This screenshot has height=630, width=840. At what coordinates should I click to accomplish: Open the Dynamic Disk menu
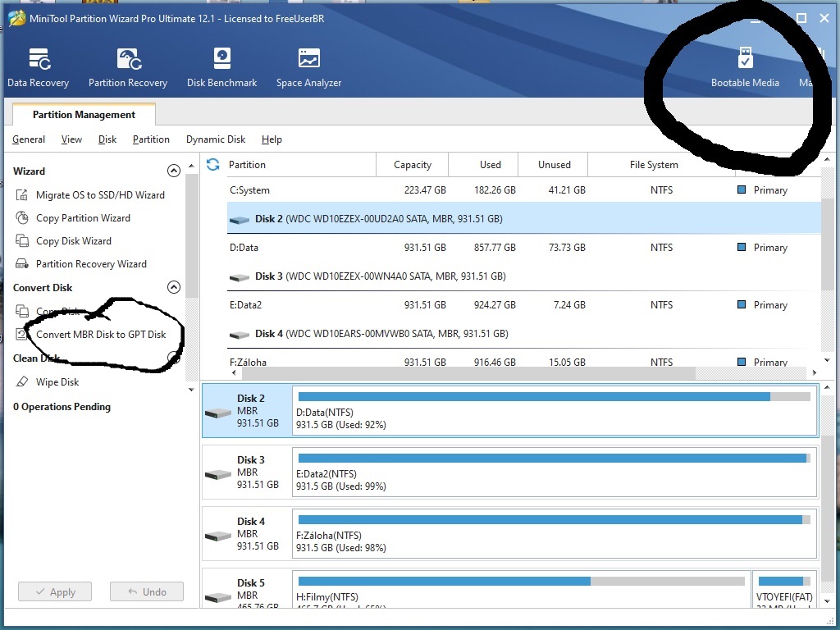tap(216, 139)
